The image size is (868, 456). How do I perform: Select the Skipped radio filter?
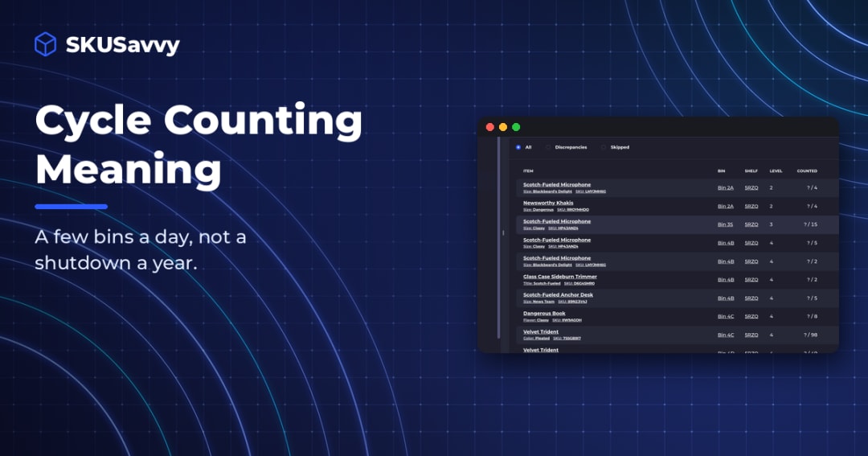coord(604,147)
